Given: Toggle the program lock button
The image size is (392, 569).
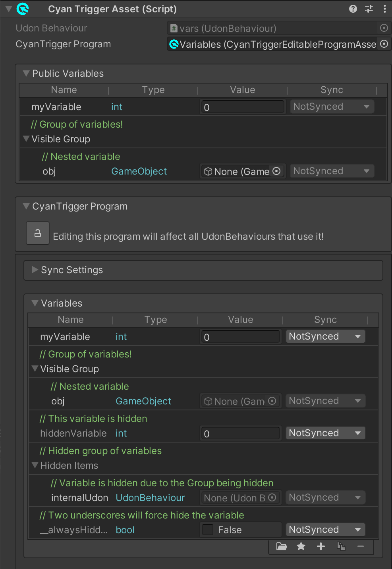Looking at the screenshot, I should click(x=38, y=233).
